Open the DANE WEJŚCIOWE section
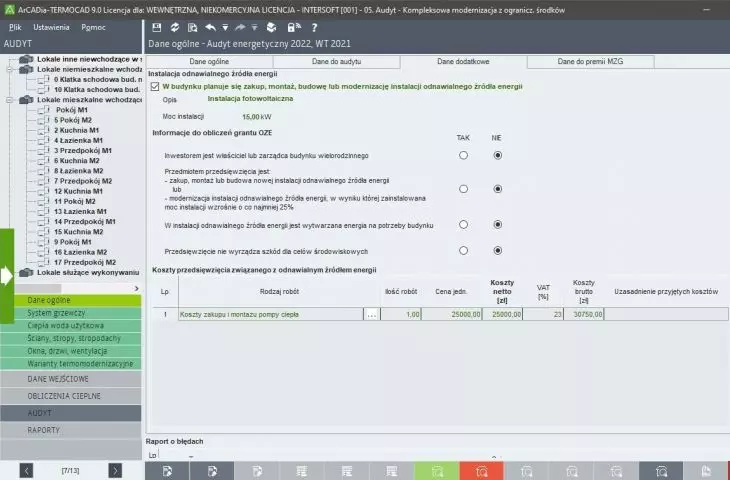 coord(71,379)
